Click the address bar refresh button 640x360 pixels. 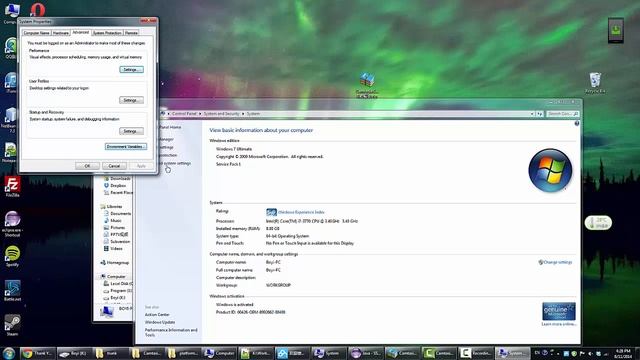(540, 114)
